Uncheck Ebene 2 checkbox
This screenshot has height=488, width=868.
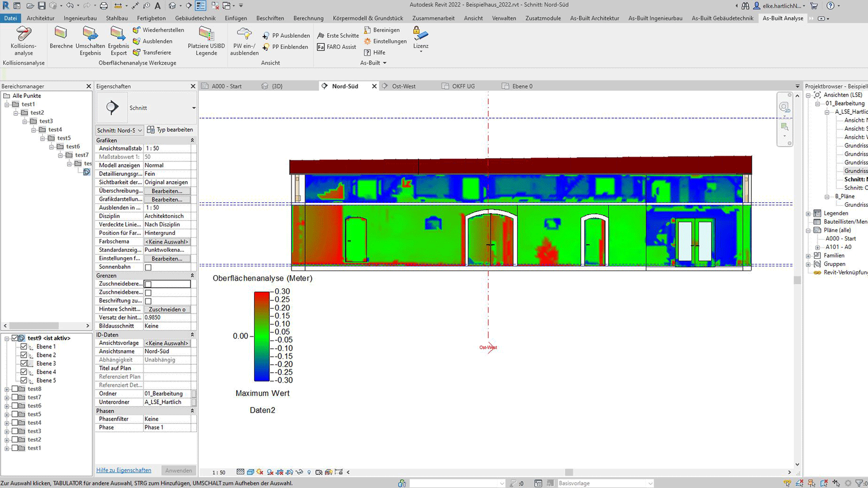(x=24, y=355)
